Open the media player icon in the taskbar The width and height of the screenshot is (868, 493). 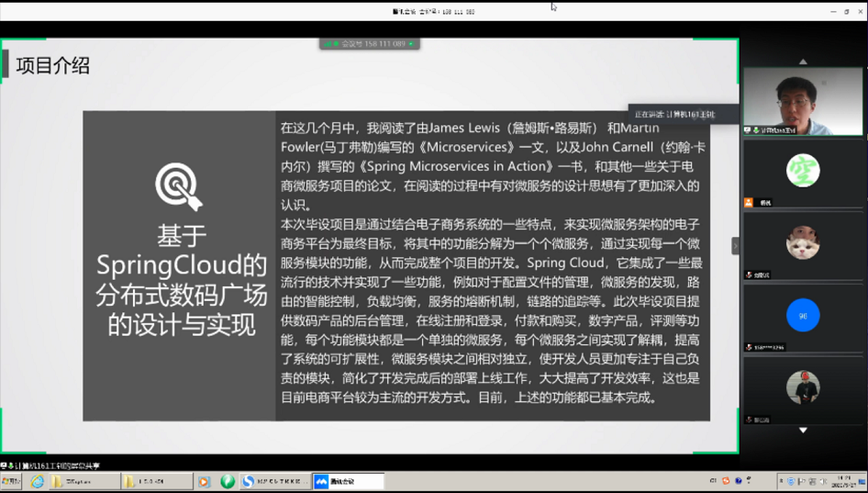(204, 481)
